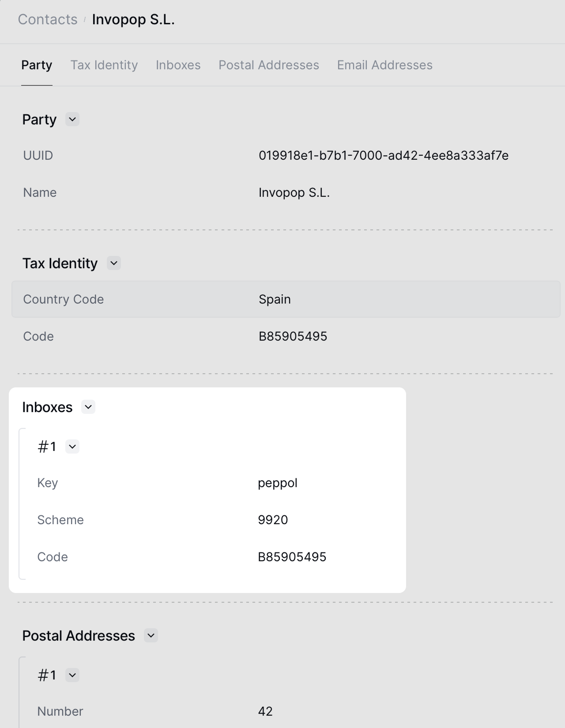This screenshot has width=565, height=728.
Task: Collapse the Postal Addresses section chevron
Action: [x=151, y=635]
